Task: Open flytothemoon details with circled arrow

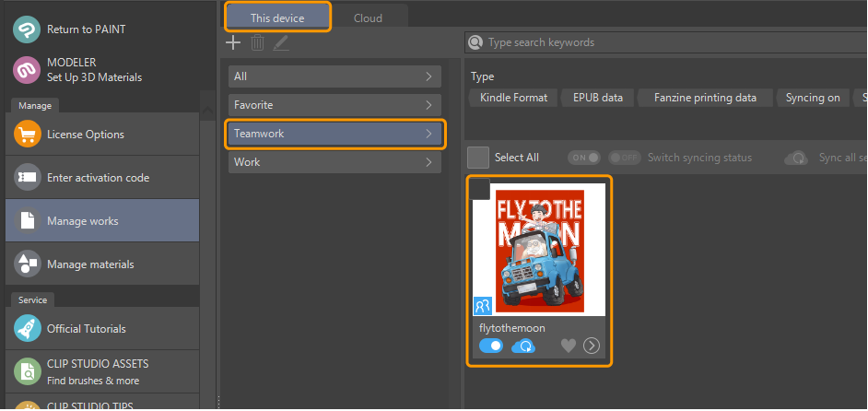Action: [x=592, y=346]
